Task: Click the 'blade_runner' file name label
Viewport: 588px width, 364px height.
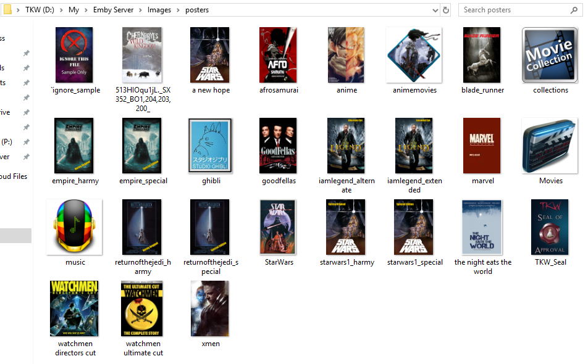Action: (482, 90)
